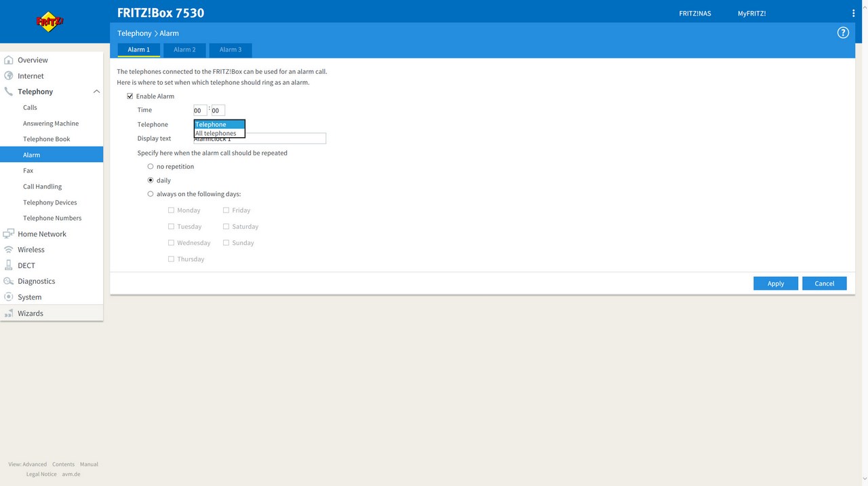Open the Manual footer link
This screenshot has width=868, height=486.
pyautogui.click(x=89, y=464)
